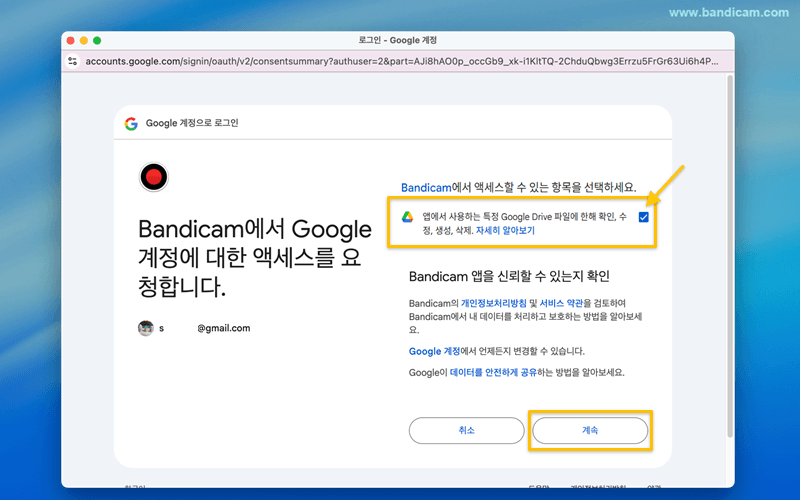Click the site settings icon in address bar

[73, 61]
